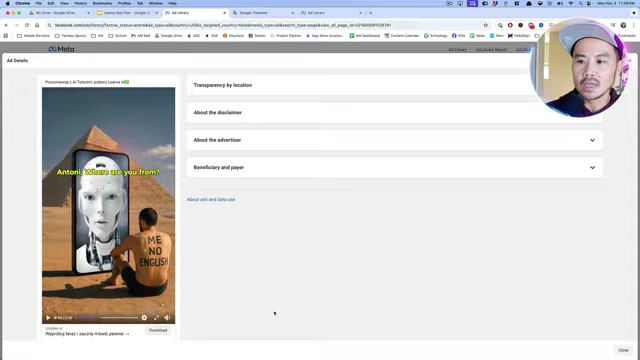Open Elite Facebook bookmark

click(x=459, y=36)
